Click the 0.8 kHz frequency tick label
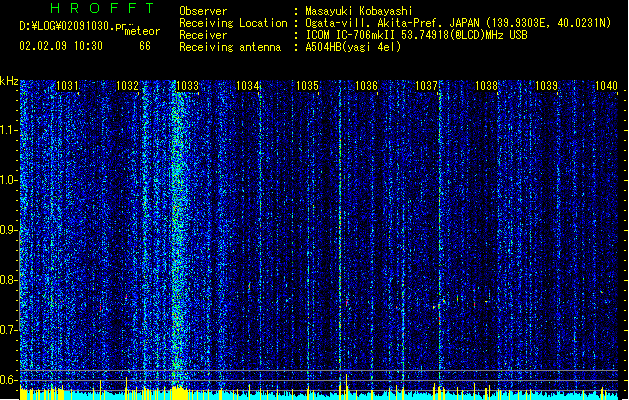 coord(8,280)
